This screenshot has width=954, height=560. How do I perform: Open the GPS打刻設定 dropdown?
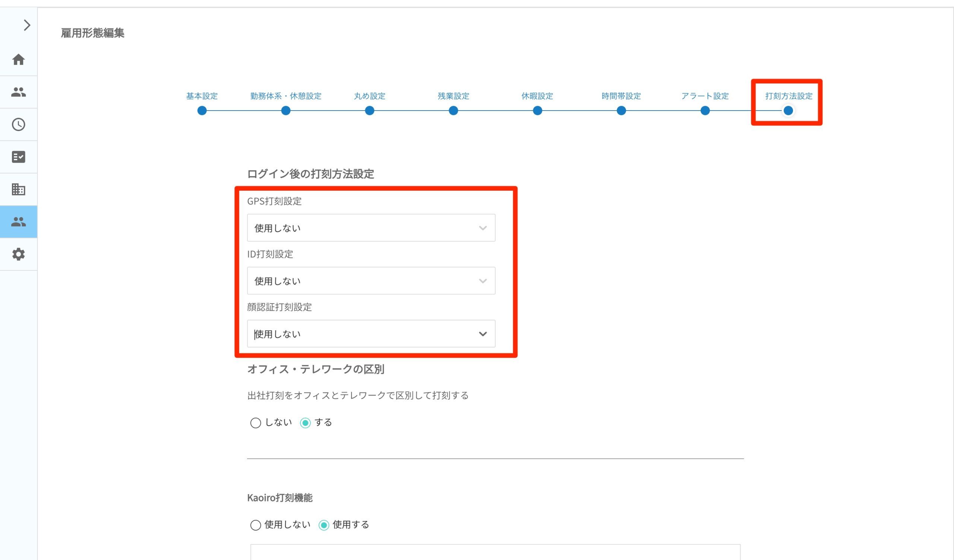[x=371, y=228]
